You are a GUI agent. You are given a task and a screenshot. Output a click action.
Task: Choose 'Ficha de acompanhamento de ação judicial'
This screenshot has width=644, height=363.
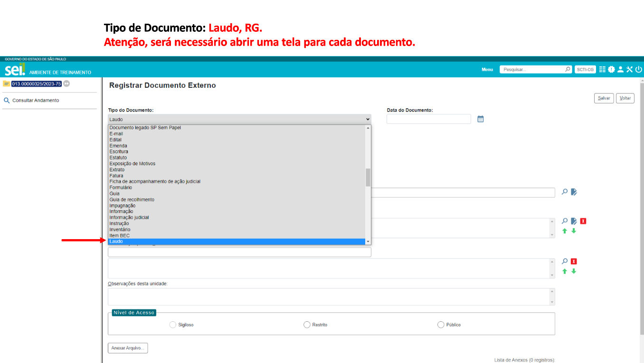coord(237,181)
